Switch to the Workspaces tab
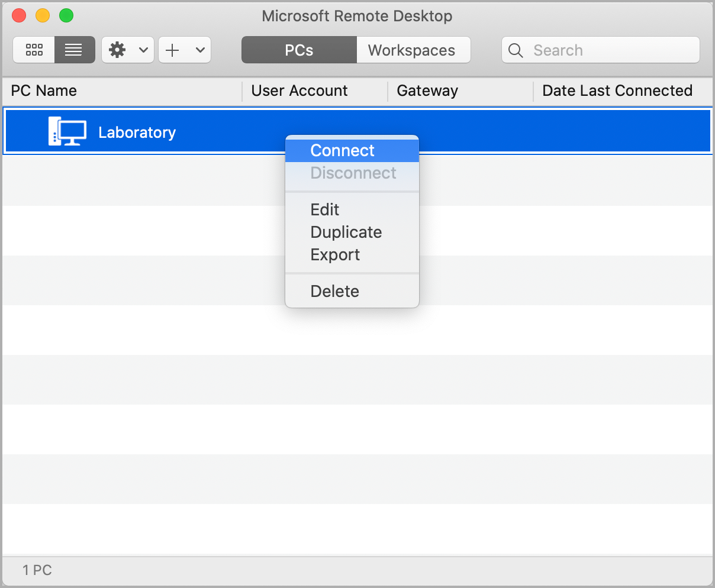This screenshot has width=715, height=588. pos(412,50)
